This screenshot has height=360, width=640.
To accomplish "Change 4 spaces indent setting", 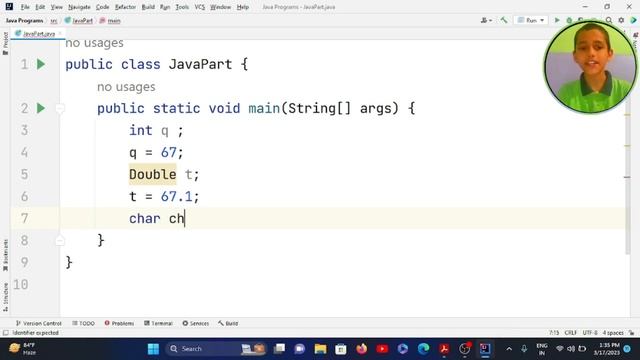I will point(613,333).
